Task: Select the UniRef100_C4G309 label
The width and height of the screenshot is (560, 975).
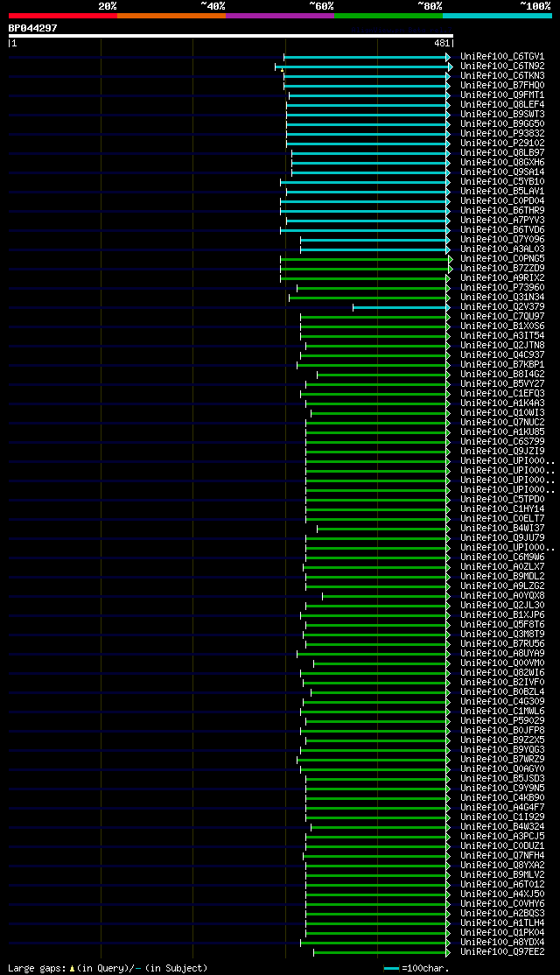Action: click(502, 702)
